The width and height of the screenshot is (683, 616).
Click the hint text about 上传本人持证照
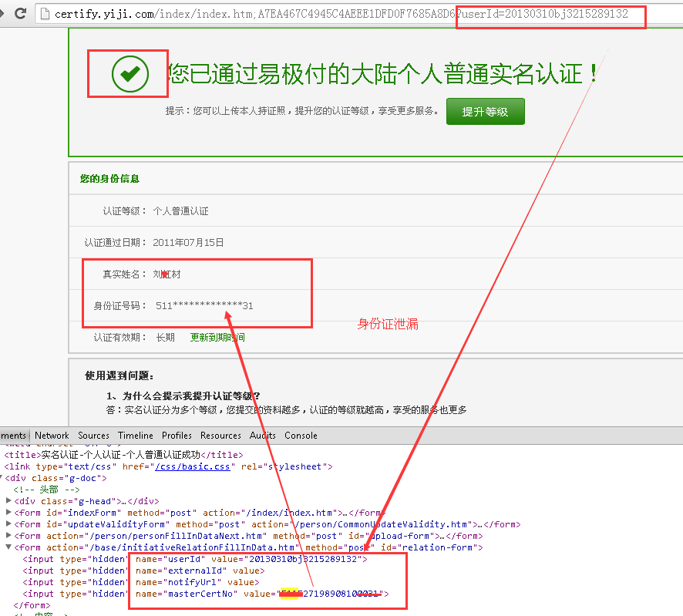302,111
